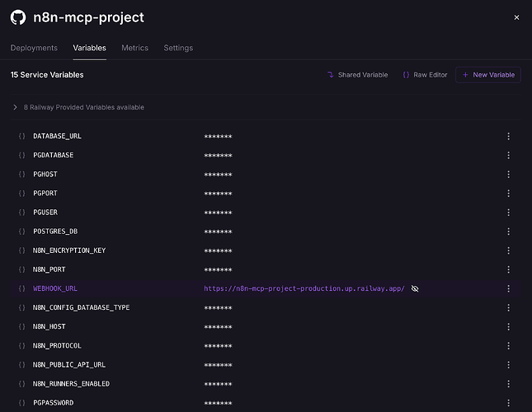Image resolution: width=532 pixels, height=412 pixels.
Task: Reveal masked value of PGDATABASE
Action: 218,156
